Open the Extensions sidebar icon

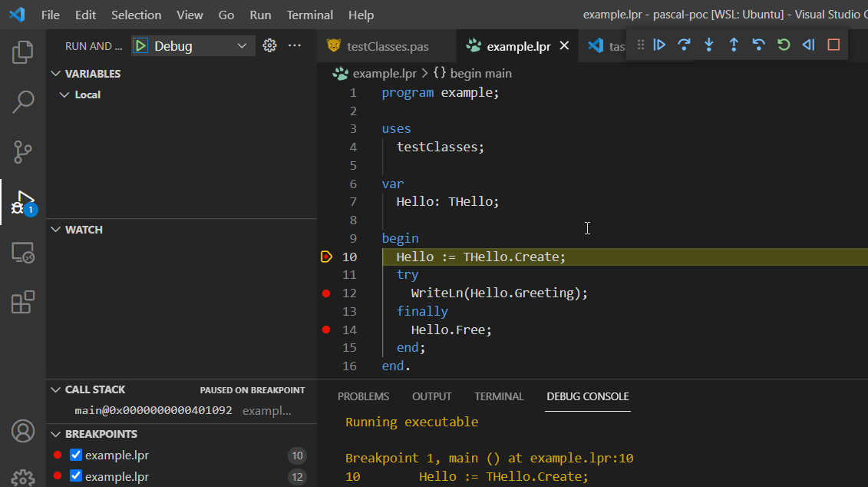pyautogui.click(x=22, y=303)
